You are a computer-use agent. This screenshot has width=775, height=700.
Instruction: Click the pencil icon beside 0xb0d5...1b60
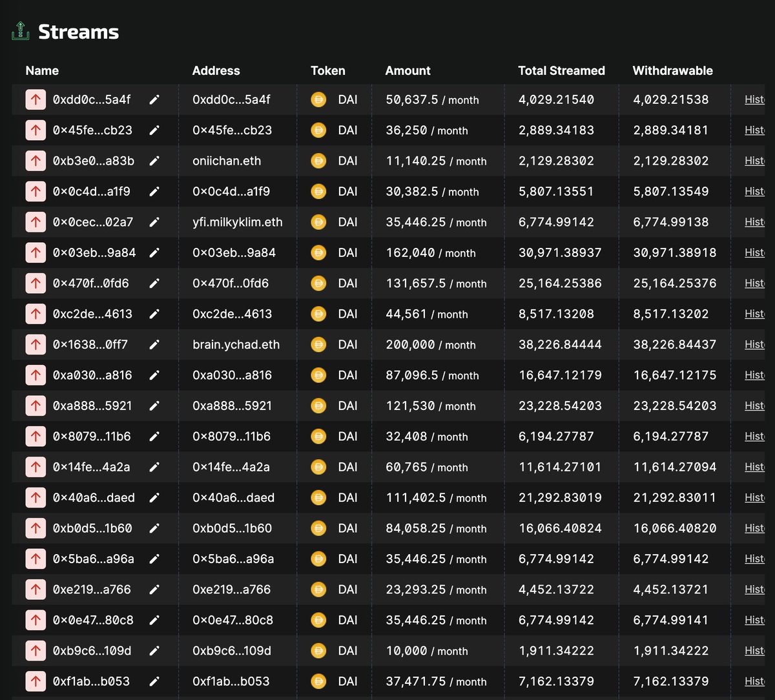coord(154,528)
